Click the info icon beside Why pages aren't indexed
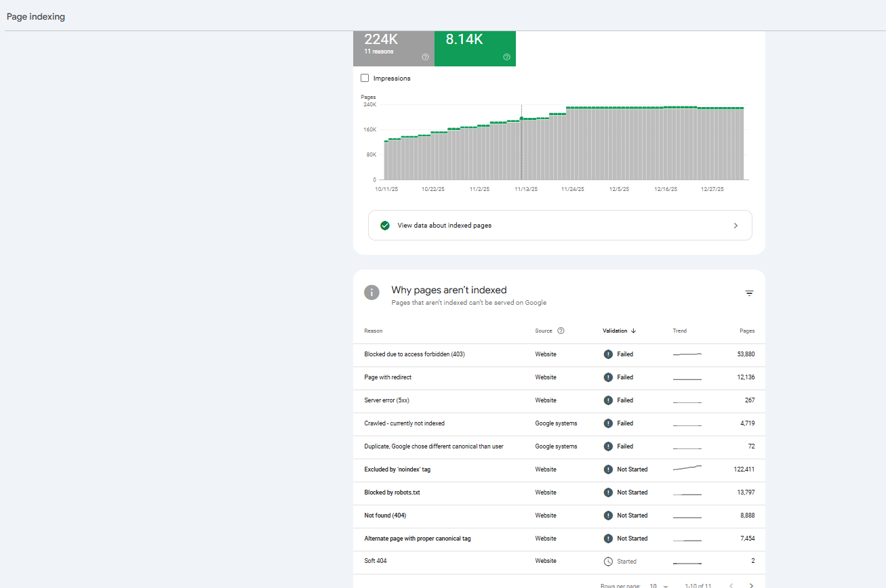The width and height of the screenshot is (886, 588). (371, 292)
